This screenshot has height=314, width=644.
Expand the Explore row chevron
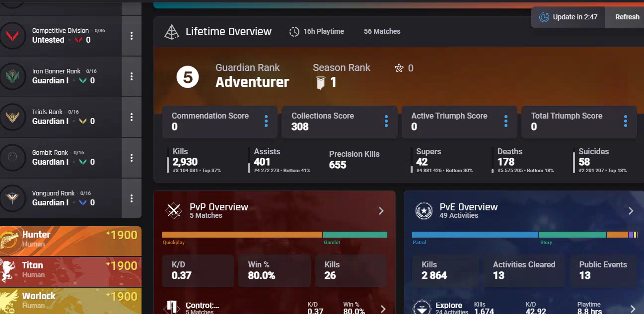click(633, 309)
